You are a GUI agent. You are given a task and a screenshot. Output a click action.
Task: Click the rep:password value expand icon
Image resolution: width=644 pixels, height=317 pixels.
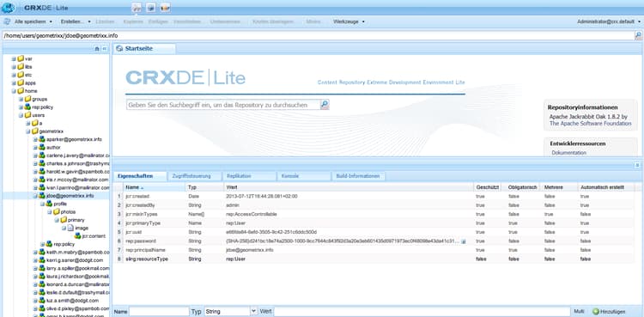[x=464, y=241]
